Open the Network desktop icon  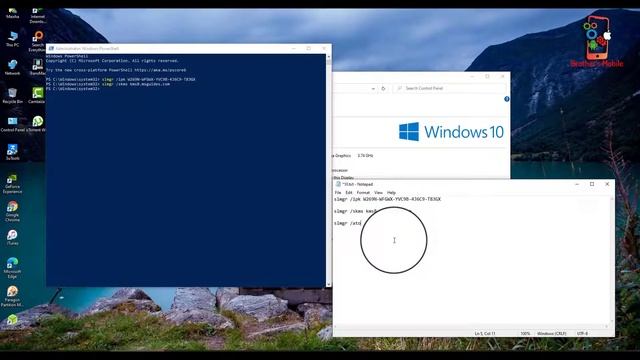point(12,67)
